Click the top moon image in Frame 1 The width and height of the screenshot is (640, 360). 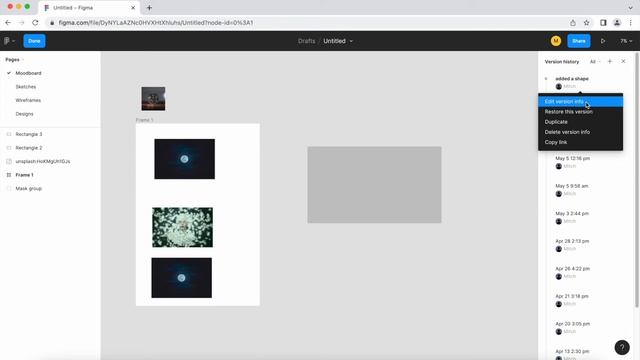(184, 159)
